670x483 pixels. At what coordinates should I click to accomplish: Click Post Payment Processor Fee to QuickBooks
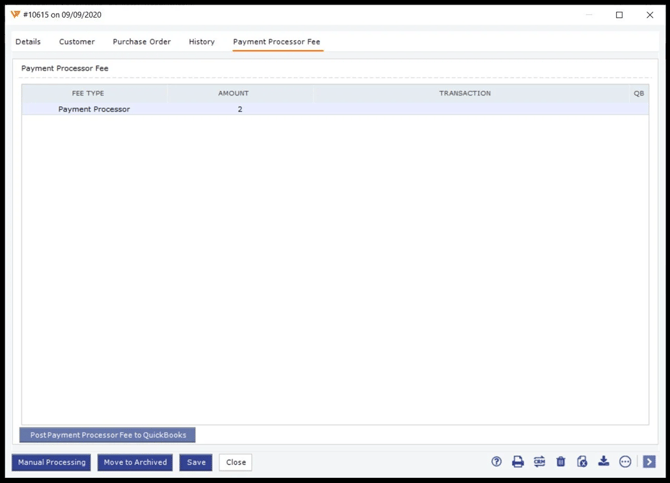pyautogui.click(x=108, y=436)
